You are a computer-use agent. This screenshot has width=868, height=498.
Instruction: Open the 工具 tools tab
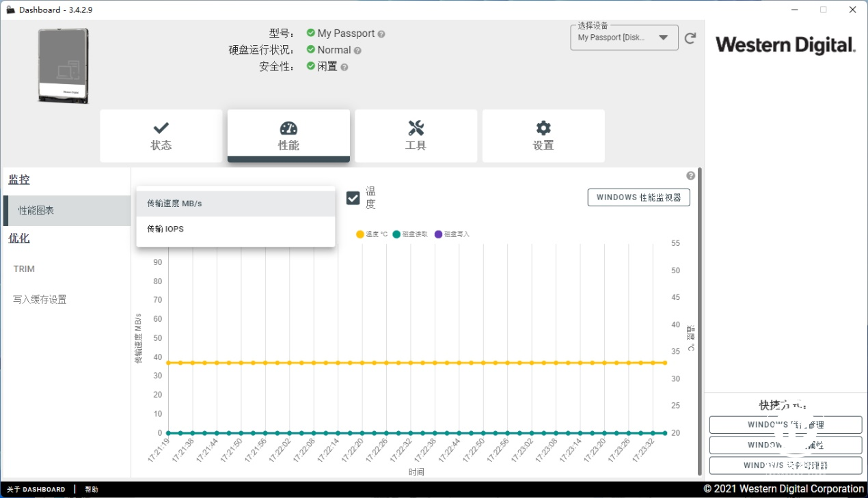[416, 136]
